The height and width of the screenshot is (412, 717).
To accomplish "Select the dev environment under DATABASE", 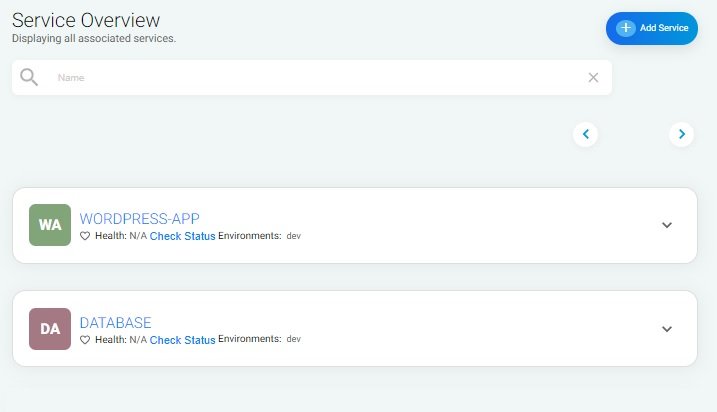I will 294,340.
